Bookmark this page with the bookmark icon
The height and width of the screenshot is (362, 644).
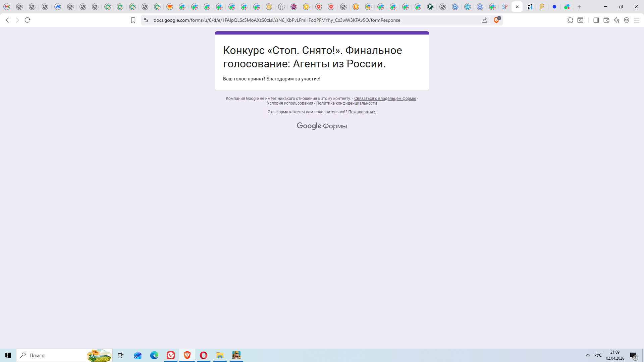click(133, 20)
